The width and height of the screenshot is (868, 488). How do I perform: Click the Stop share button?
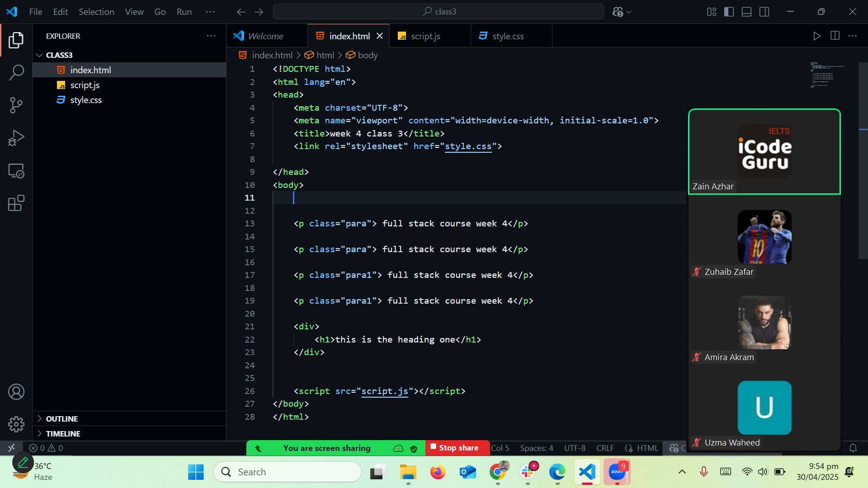tap(458, 448)
